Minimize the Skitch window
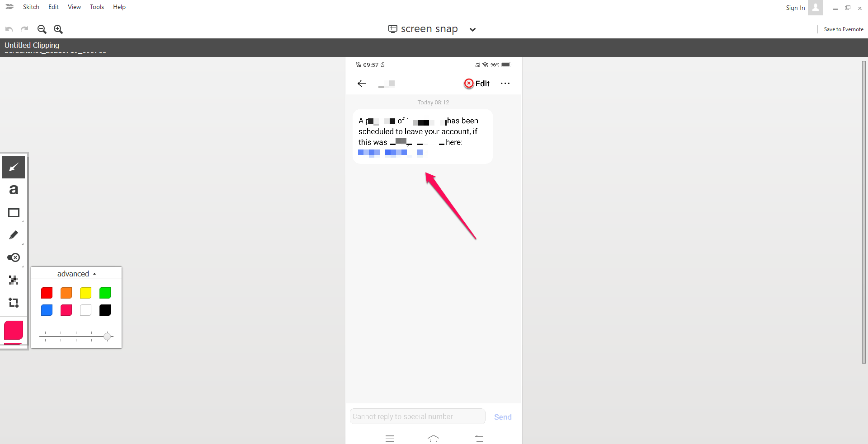The image size is (868, 444). click(x=835, y=8)
